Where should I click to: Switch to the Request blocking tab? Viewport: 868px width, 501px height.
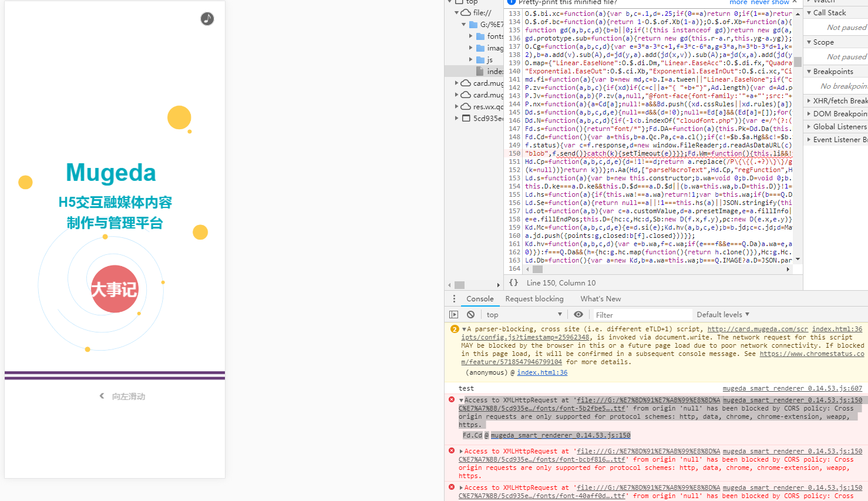(534, 298)
